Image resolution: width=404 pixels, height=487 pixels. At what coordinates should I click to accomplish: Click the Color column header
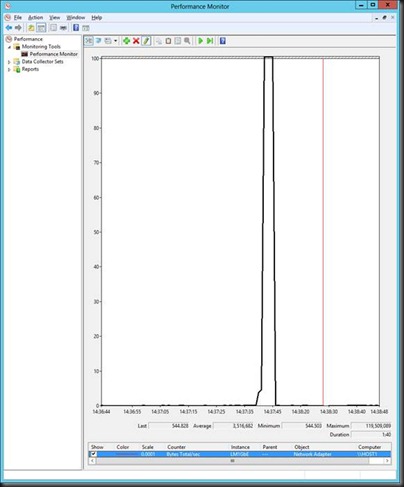pyautogui.click(x=123, y=447)
